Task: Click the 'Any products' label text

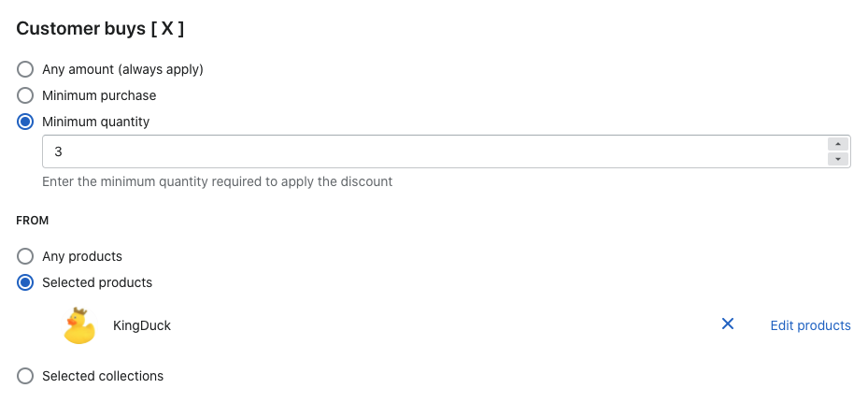Action: point(82,256)
